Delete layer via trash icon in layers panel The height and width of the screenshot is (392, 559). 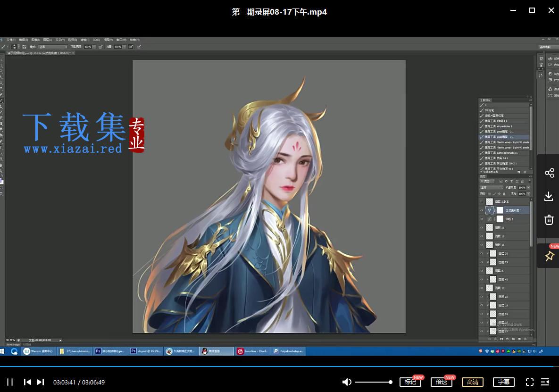[x=525, y=339]
